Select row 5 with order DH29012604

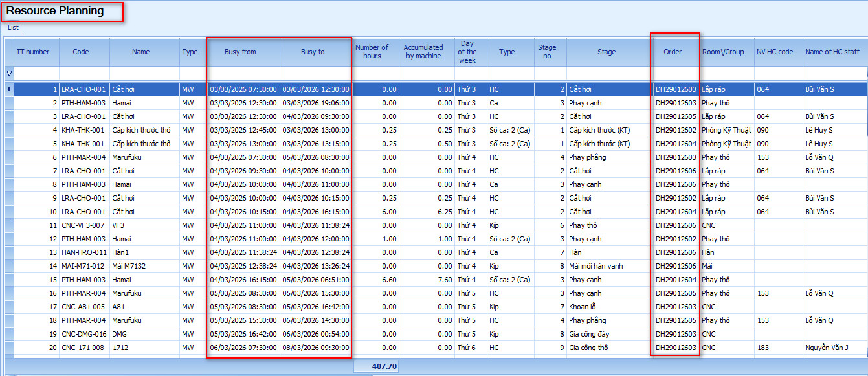point(676,144)
